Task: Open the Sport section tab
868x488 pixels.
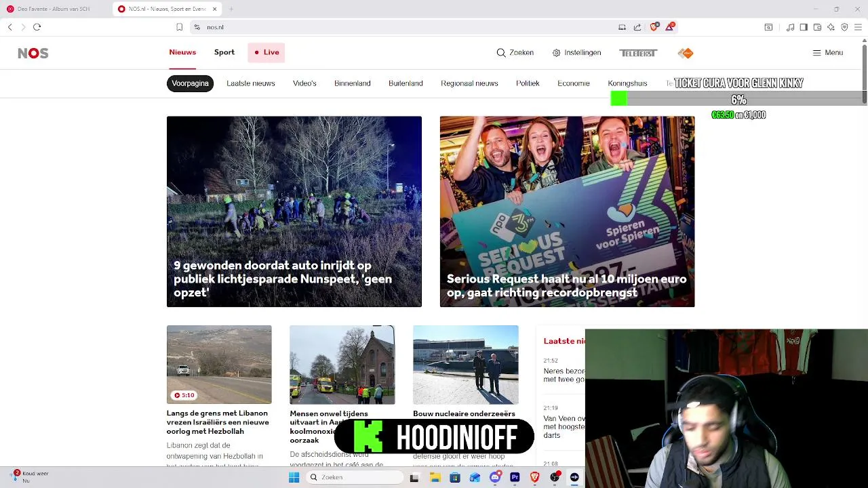Action: tap(224, 52)
